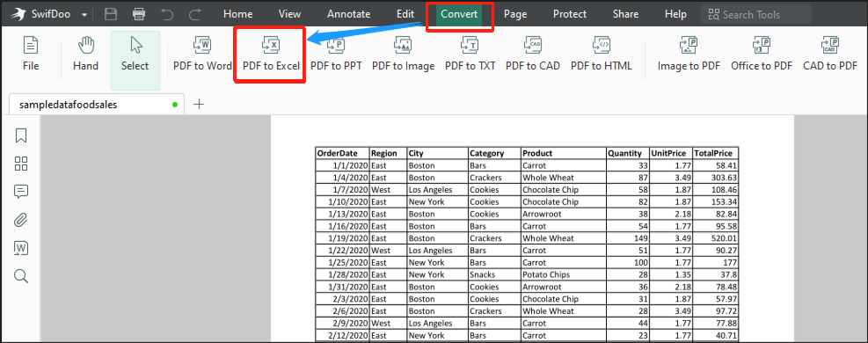868x343 pixels.
Task: Activate the Hand tool
Action: [x=86, y=54]
